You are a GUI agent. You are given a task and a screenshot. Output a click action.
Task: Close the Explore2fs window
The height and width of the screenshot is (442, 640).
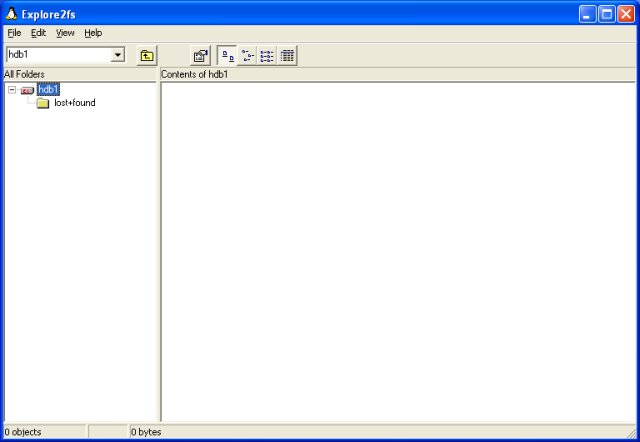pos(626,14)
